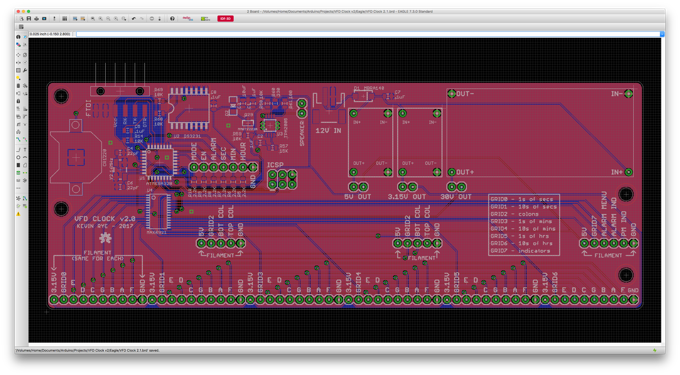Click the Go execute icon
680x375 pixels.
coord(160,19)
